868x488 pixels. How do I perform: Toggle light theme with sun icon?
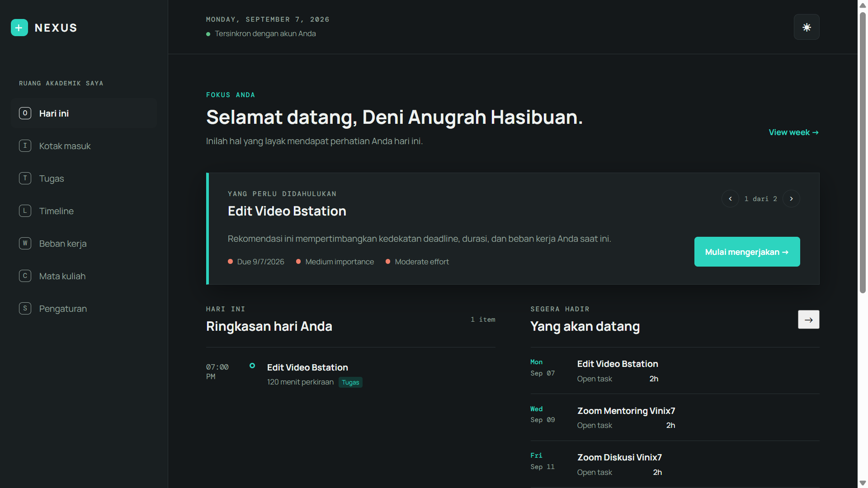pyautogui.click(x=807, y=27)
